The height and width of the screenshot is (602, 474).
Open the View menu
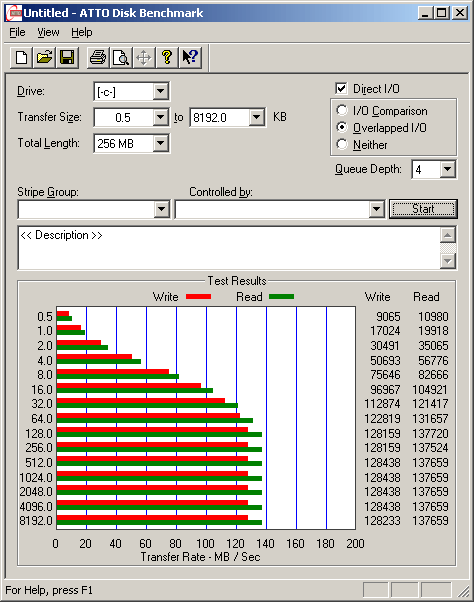click(x=48, y=33)
